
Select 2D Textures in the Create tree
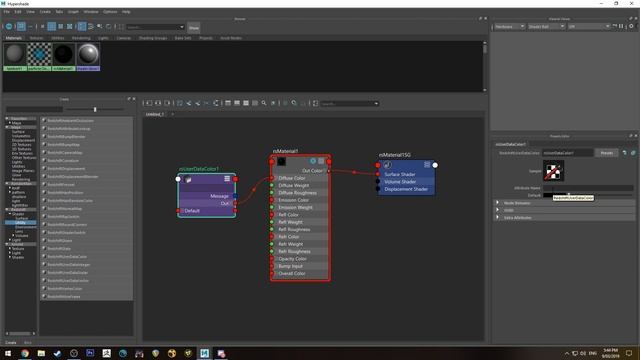click(x=22, y=144)
